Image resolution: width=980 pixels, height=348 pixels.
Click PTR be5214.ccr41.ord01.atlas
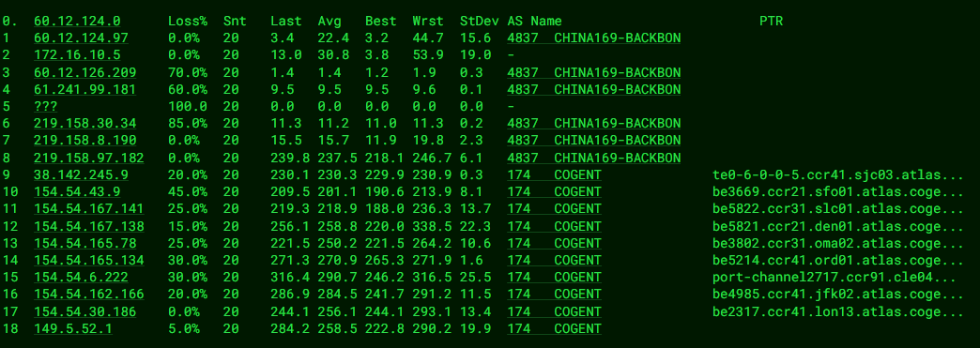click(838, 260)
